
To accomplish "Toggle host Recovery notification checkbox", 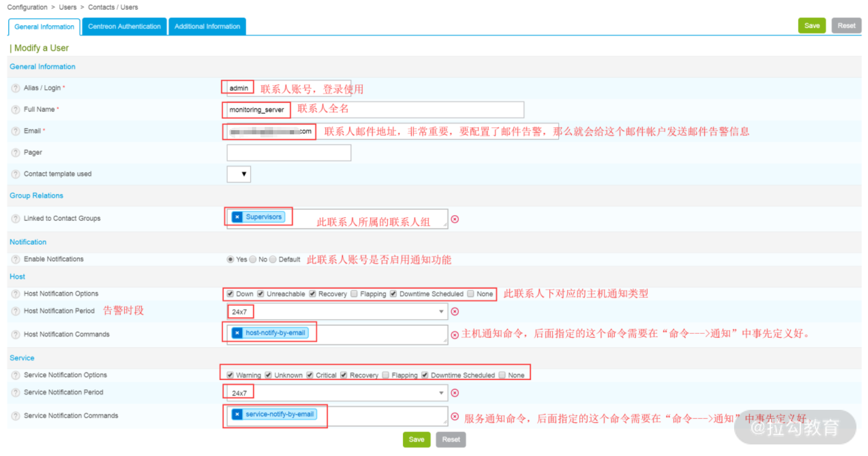I will click(x=312, y=294).
